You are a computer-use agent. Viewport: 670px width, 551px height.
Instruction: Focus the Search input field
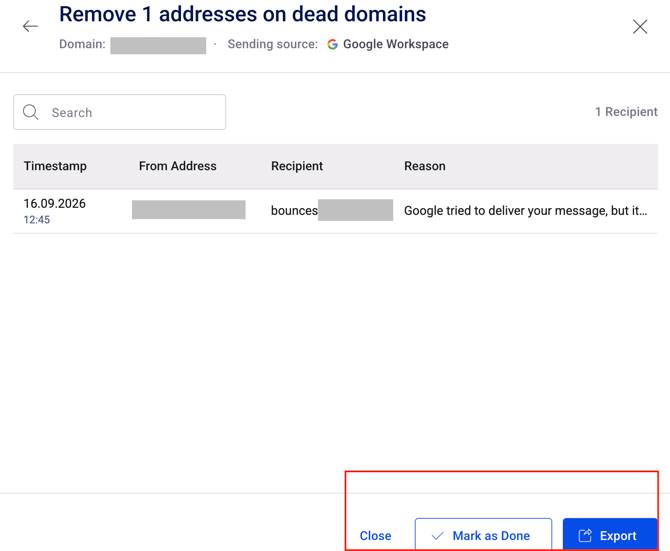120,112
